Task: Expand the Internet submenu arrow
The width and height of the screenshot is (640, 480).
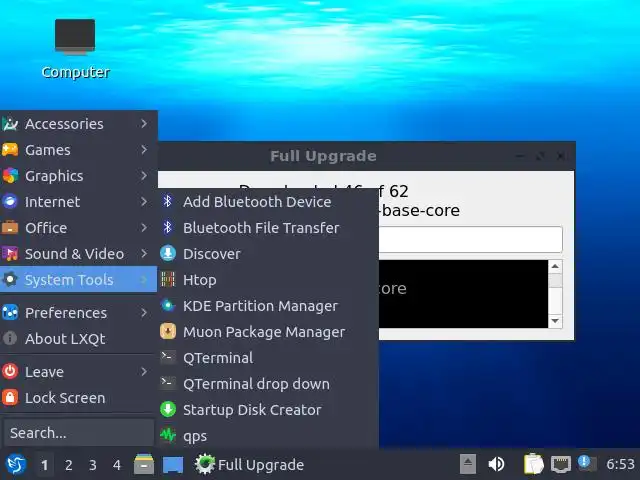Action: pyautogui.click(x=144, y=202)
